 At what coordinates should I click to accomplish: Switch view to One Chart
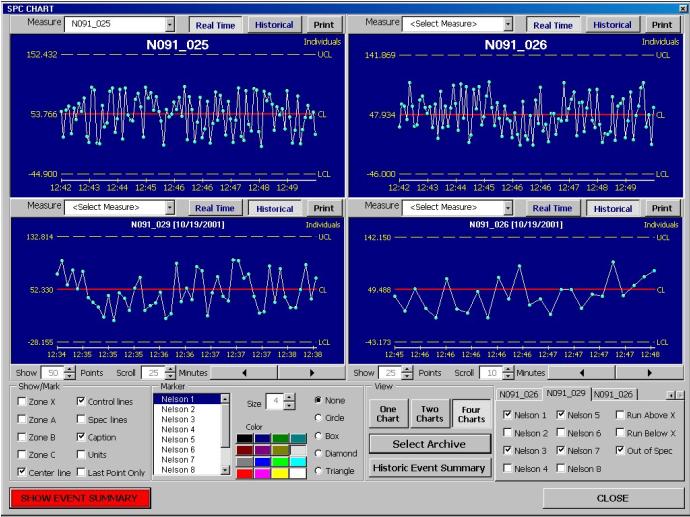pyautogui.click(x=388, y=414)
